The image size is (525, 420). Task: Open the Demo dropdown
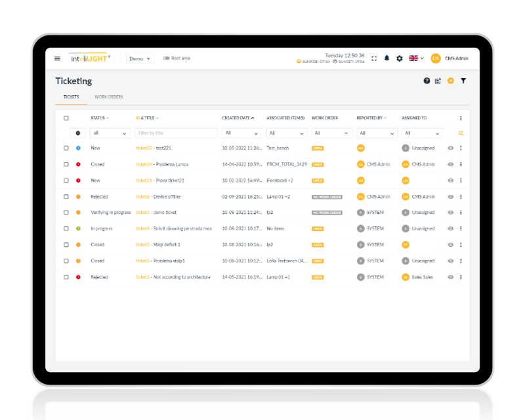[x=140, y=58]
